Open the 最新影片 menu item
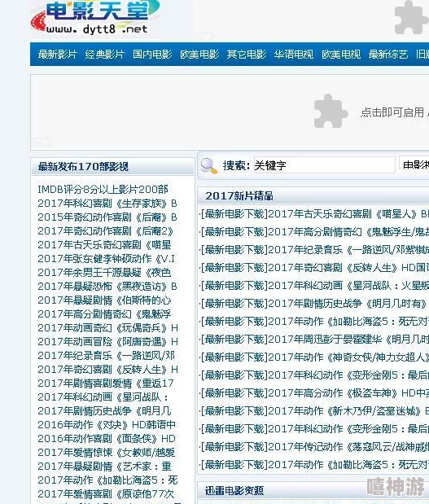Viewport: 429px width, 504px height. pos(58,55)
